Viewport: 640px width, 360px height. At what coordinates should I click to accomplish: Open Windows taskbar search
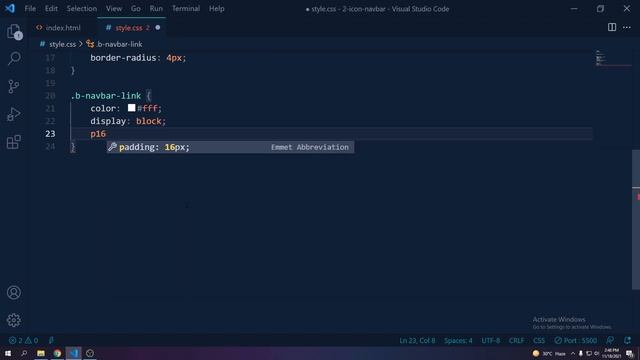24,353
